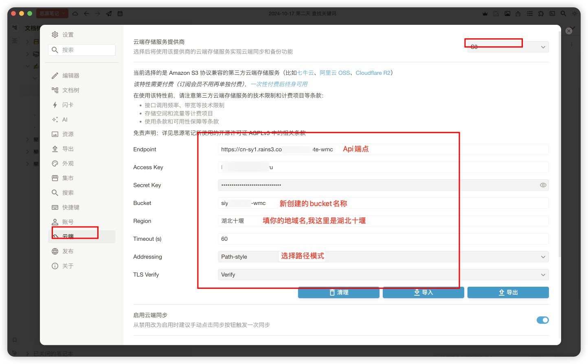Viewport: 588px width, 364px height.
Task: Open the 外观 settings tab
Action: (x=82, y=163)
